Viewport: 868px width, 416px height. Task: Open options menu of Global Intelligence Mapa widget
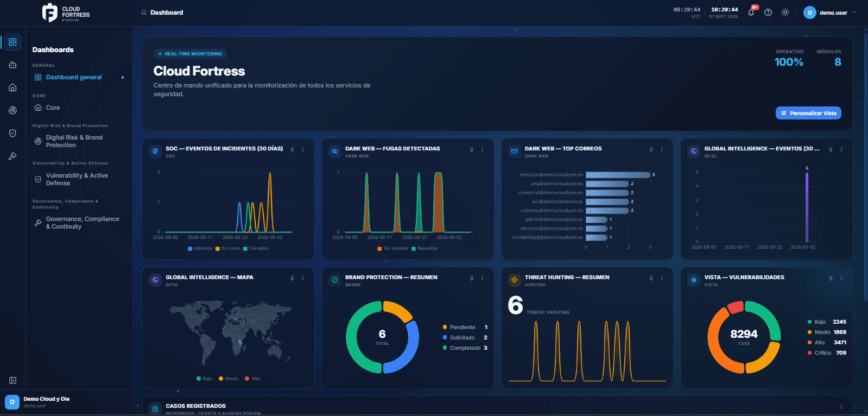(303, 279)
